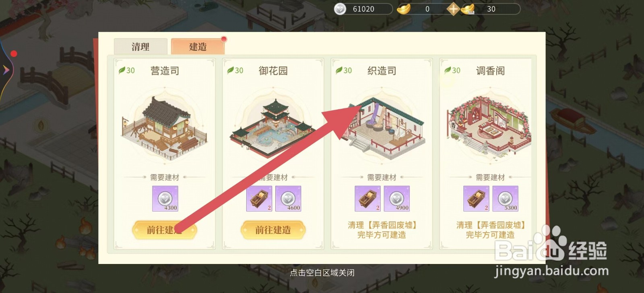
Task: Click the 4300 silver coin material icon
Action: [165, 199]
